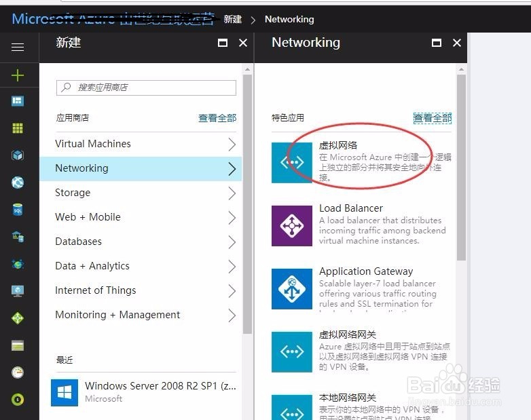The image size is (531, 420).
Task: Click the 虚拟网络网关 tile icon
Action: click(292, 352)
